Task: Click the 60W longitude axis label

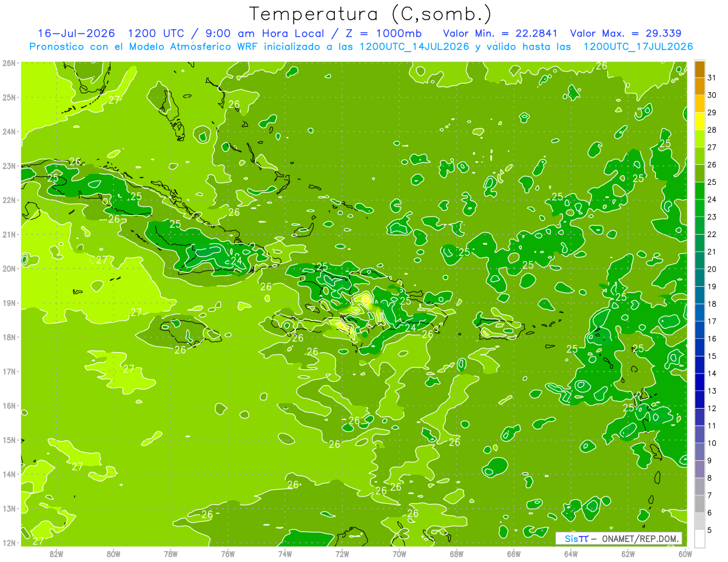Action: point(686,554)
